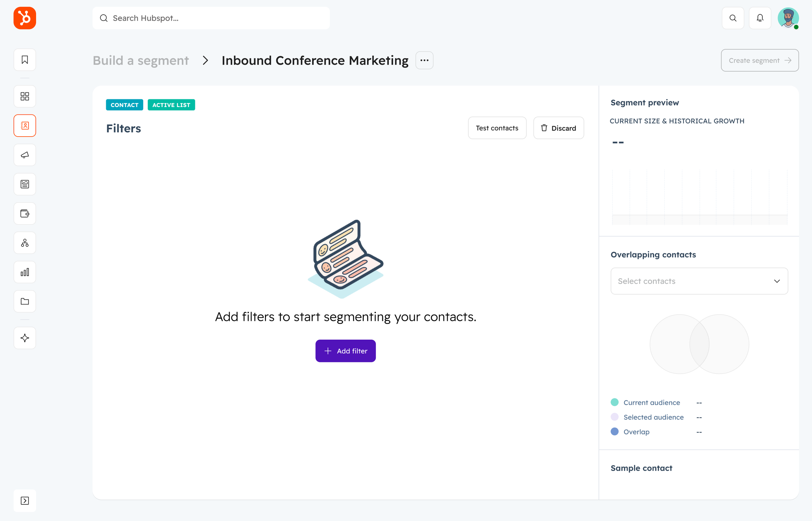This screenshot has width=812, height=521.
Task: Open the AI sparkle icon in sidebar
Action: 25,338
